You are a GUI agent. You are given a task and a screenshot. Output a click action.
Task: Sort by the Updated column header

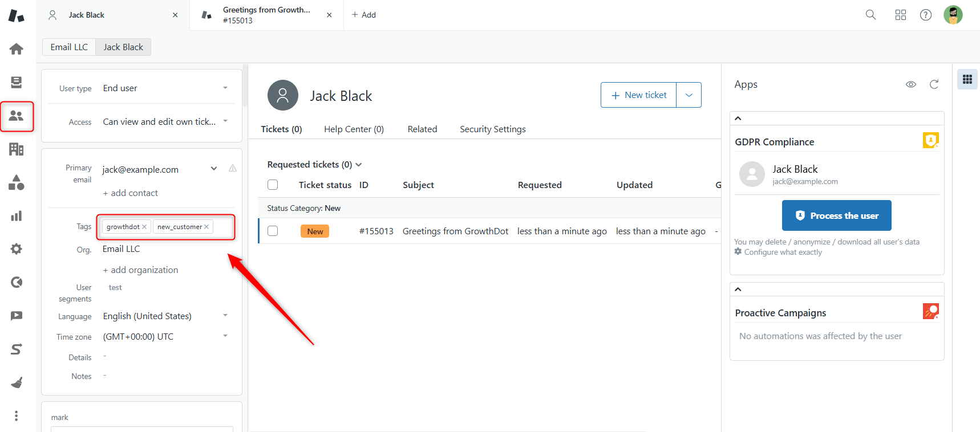point(634,185)
